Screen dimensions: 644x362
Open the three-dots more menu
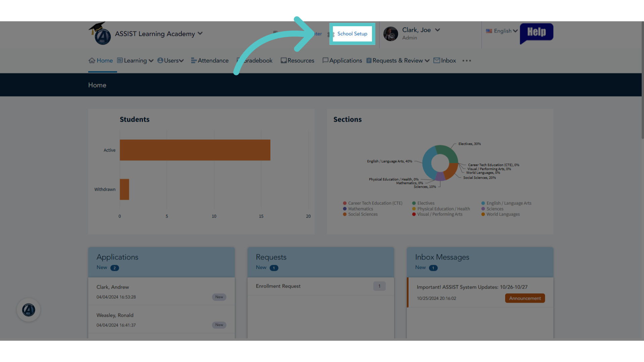tap(467, 61)
